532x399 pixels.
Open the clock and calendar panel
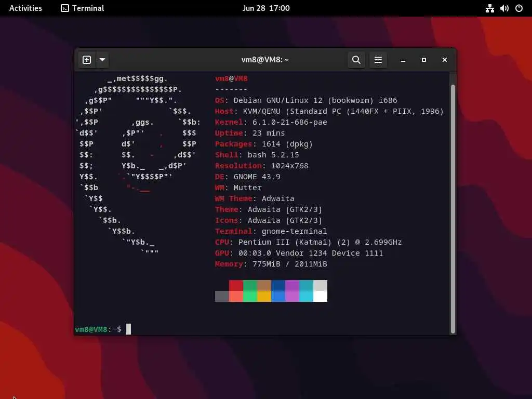(x=266, y=8)
